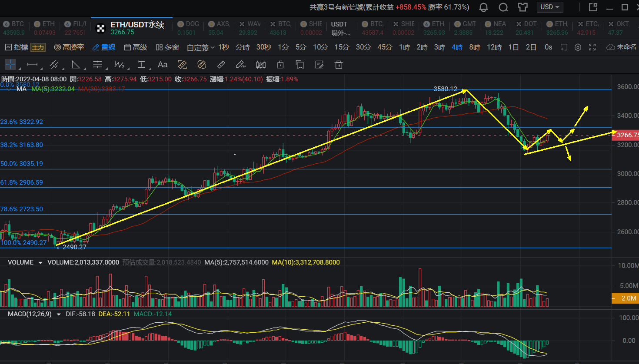Select the 4時 interval
The height and width of the screenshot is (364, 639).
tap(457, 47)
